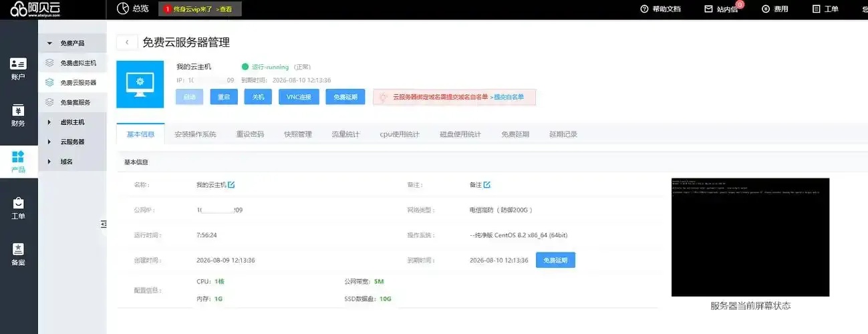Screen dimensions: 868x334
Task: Open the 磁盘使用统计 tab
Action: [x=460, y=134]
